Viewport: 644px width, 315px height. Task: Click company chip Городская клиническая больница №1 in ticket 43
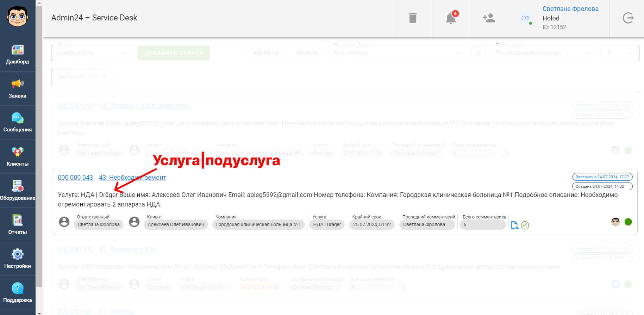coord(258,224)
